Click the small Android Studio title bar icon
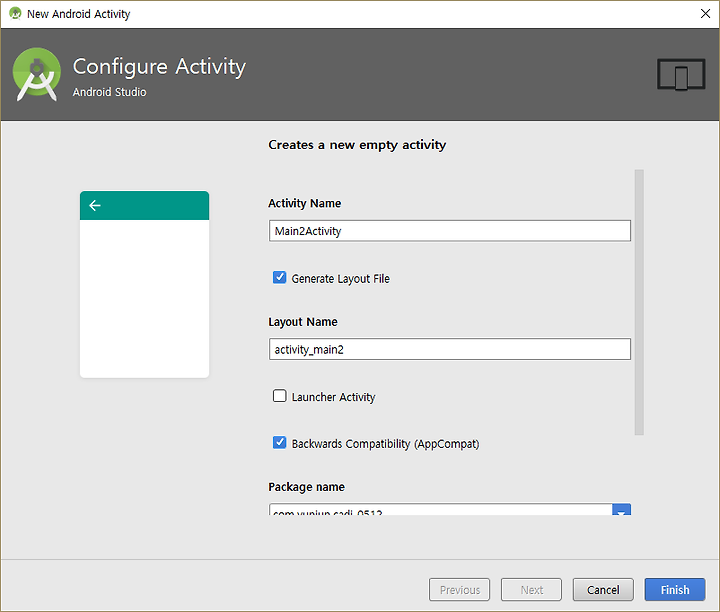 tap(15, 13)
